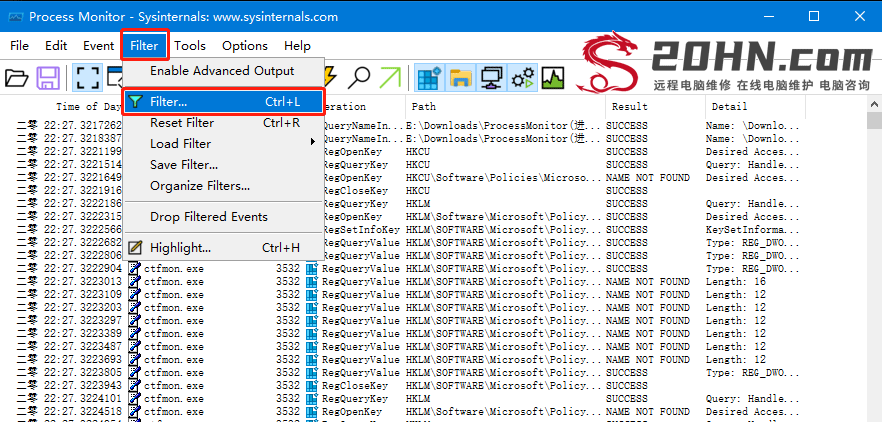The width and height of the screenshot is (882, 422).
Task: Toggle Show Process and Thread Activity icon
Action: [x=522, y=78]
